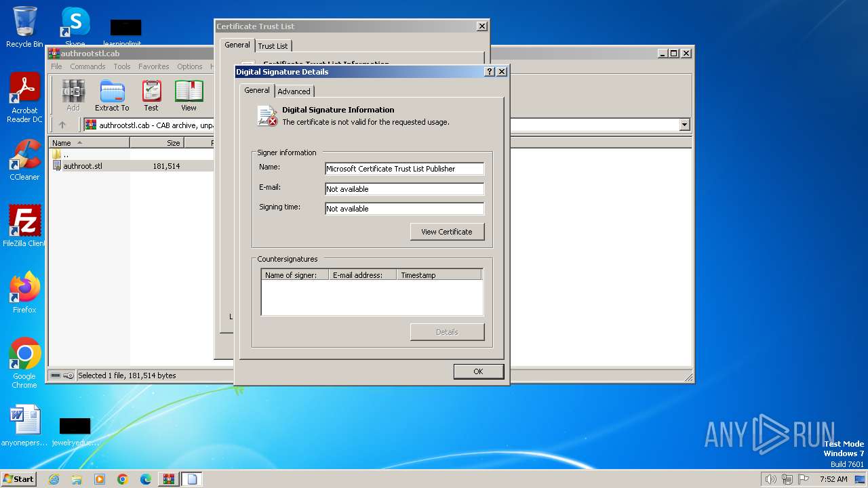The height and width of the screenshot is (488, 868).
Task: Sort files by the Name column header
Action: 90,143
